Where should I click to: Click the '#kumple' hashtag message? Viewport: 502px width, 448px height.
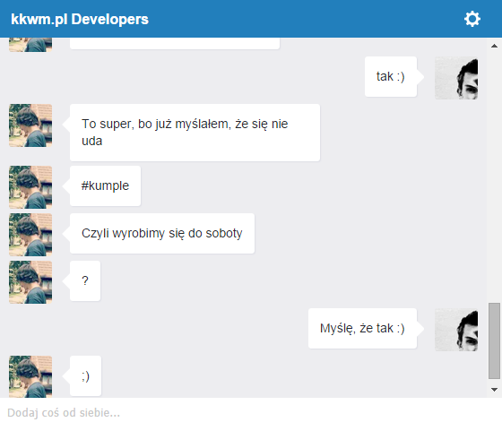click(x=105, y=185)
